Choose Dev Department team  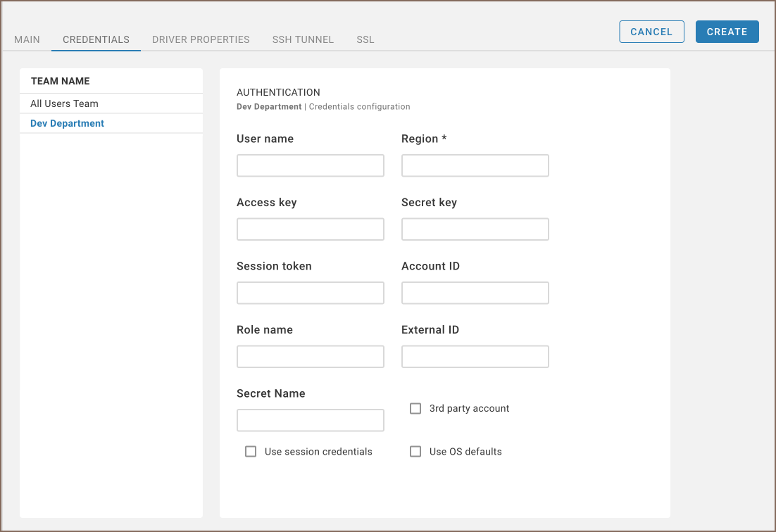(67, 123)
